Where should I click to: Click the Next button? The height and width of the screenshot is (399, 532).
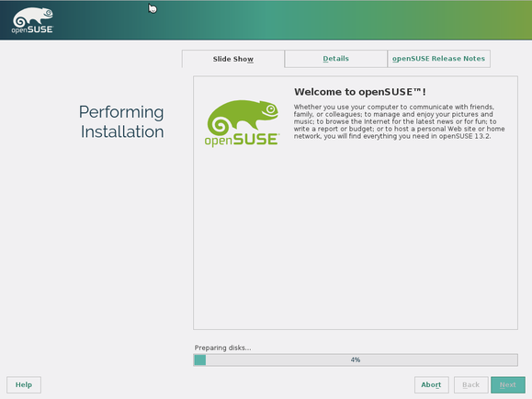click(508, 384)
